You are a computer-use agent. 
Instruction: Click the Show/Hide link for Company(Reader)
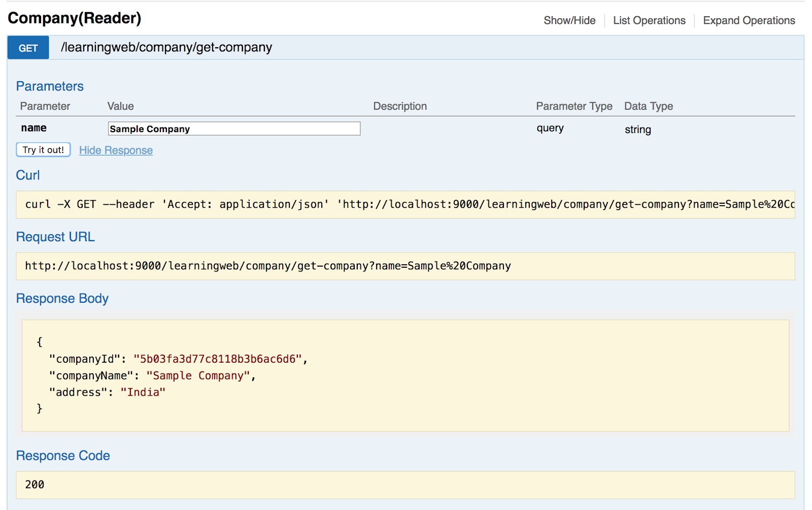click(x=569, y=21)
